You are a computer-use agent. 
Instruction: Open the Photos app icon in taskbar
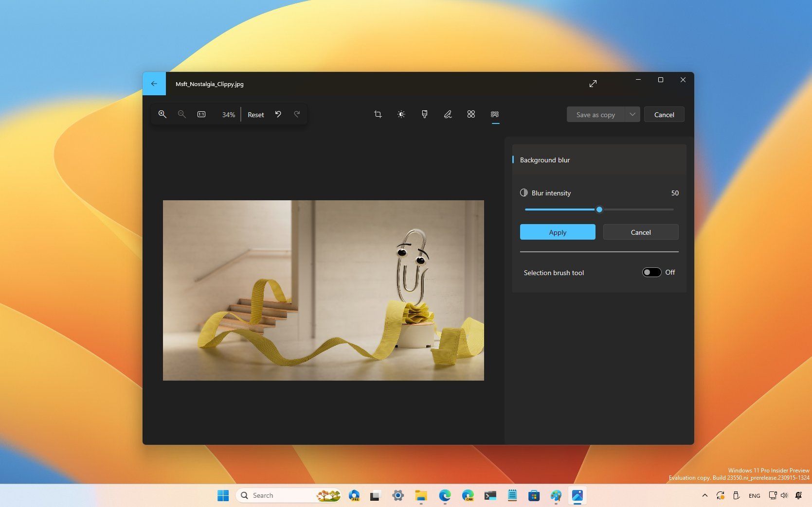coord(577,495)
